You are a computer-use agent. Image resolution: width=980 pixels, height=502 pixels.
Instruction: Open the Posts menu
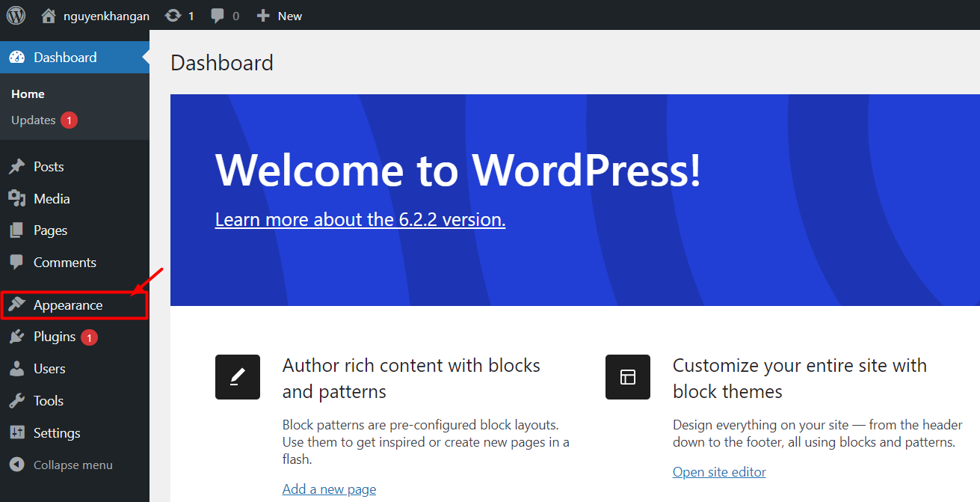tap(75, 167)
